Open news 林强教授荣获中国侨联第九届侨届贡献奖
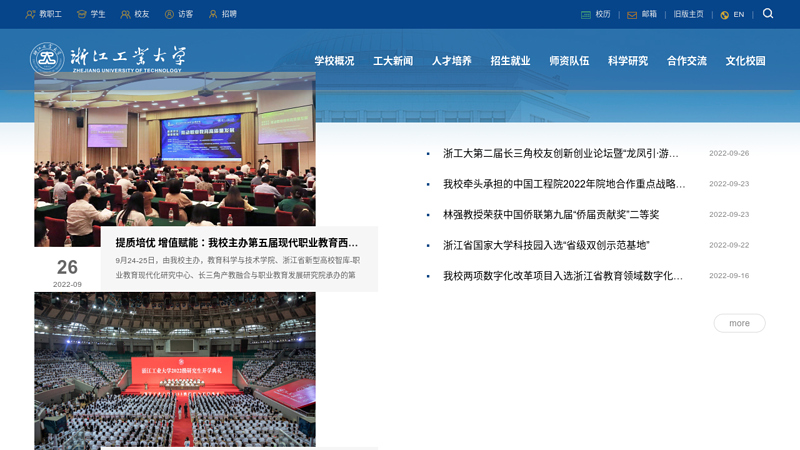 (x=551, y=214)
